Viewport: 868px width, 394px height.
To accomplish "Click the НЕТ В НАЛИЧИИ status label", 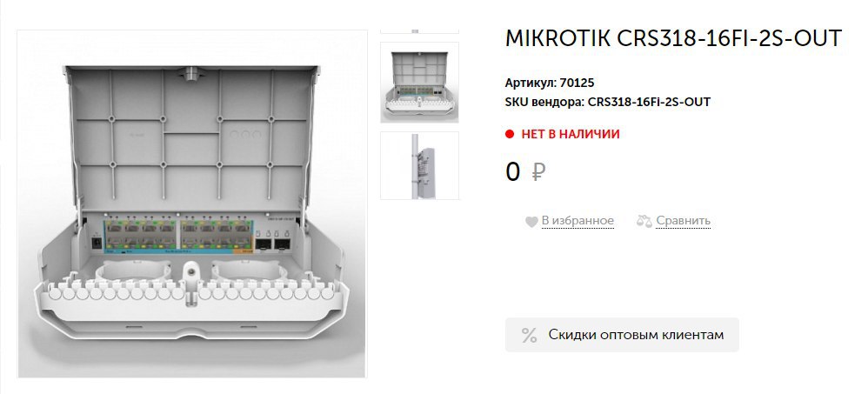I will pos(571,134).
